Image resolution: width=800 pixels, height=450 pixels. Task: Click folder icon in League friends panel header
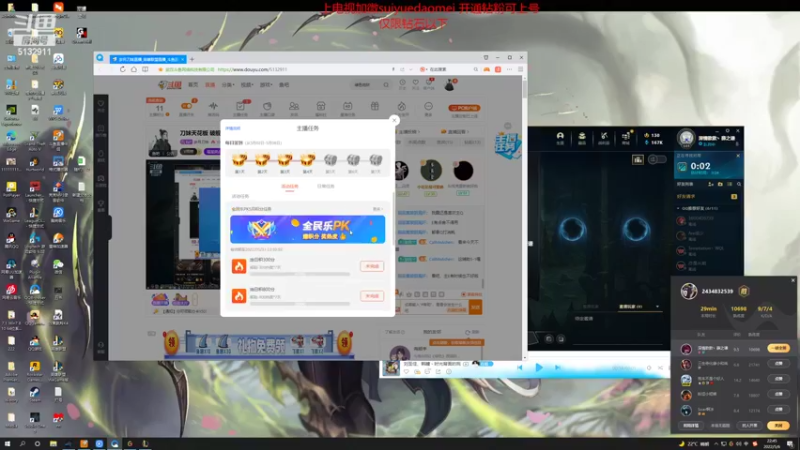coord(720,184)
